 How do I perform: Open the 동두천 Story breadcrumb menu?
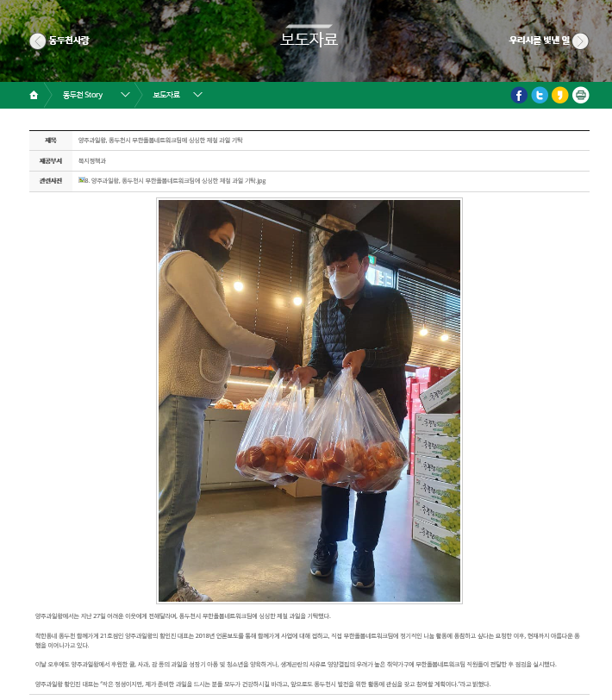pos(83,95)
